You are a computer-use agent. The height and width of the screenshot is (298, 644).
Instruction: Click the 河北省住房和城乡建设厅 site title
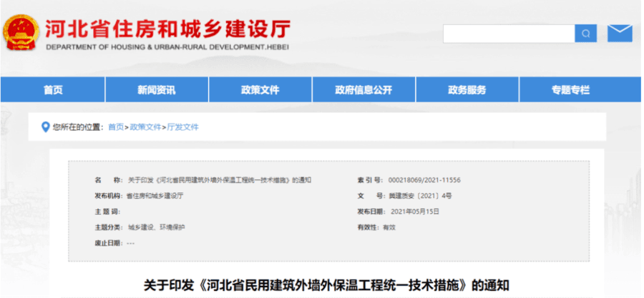(x=167, y=29)
